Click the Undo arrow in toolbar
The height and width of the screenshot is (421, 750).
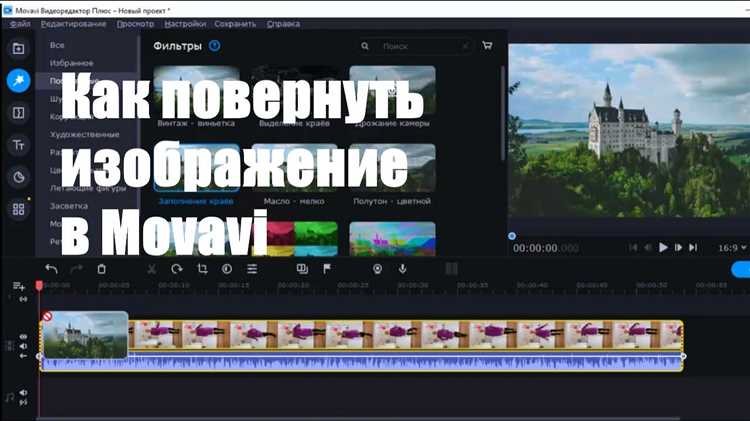(51, 269)
